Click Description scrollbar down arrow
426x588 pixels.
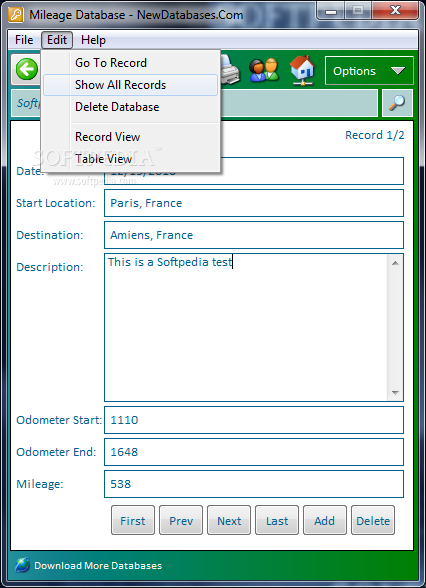point(395,393)
